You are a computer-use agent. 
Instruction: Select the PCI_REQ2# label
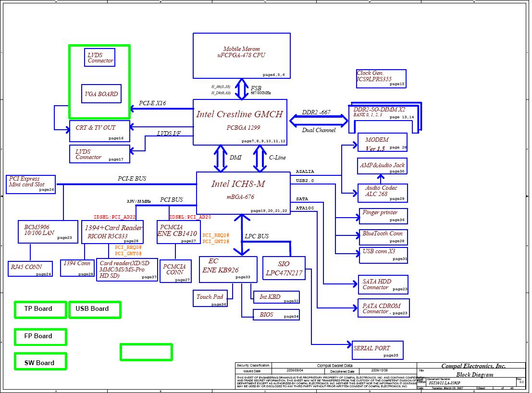[216, 235]
